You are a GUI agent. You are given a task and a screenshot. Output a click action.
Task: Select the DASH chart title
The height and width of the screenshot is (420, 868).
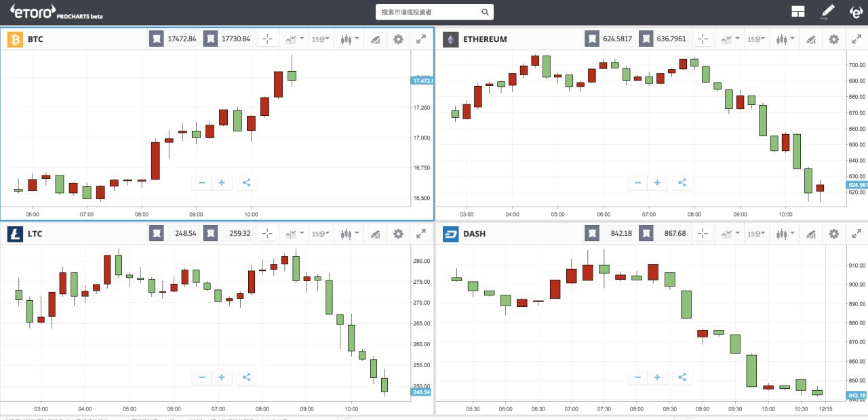coord(474,234)
